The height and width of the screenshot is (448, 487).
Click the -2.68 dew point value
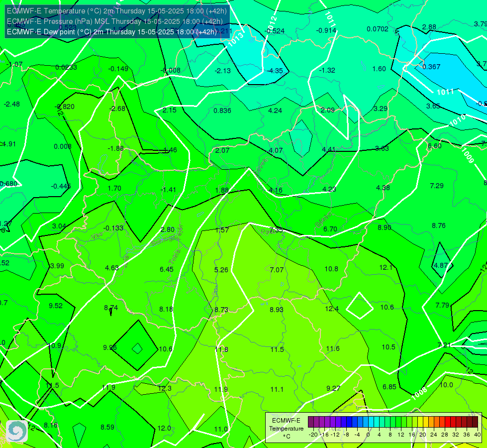(117, 109)
